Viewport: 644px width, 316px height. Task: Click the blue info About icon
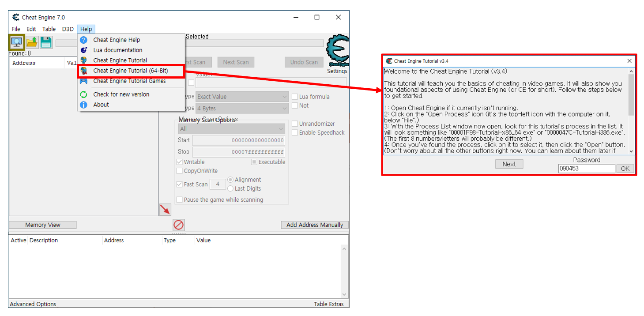point(84,105)
